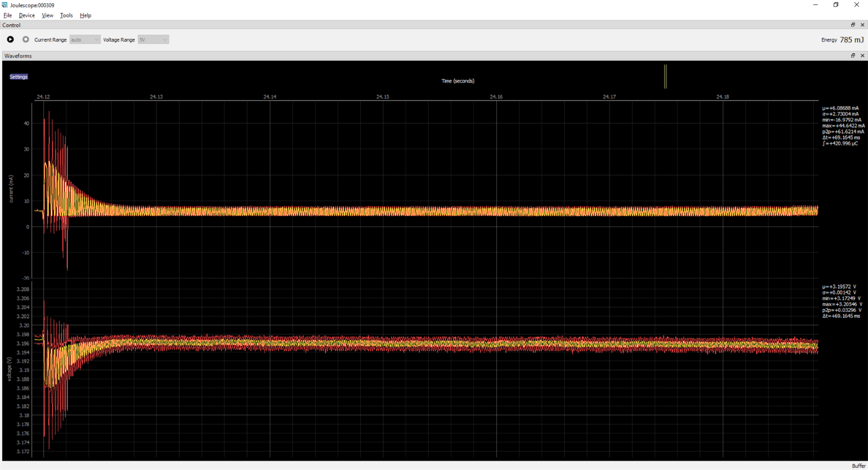Click the buffer position marker above time axis
This screenshot has height=470, width=868.
[665, 77]
